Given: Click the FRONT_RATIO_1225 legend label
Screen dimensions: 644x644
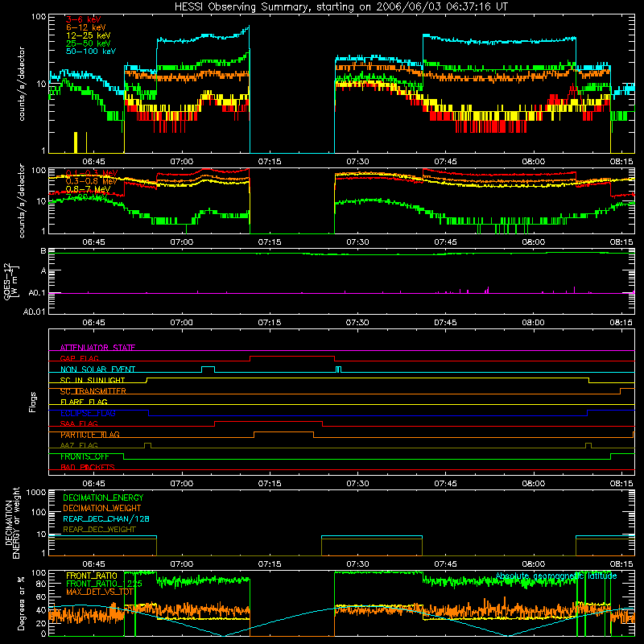Looking at the screenshot, I should [104, 584].
